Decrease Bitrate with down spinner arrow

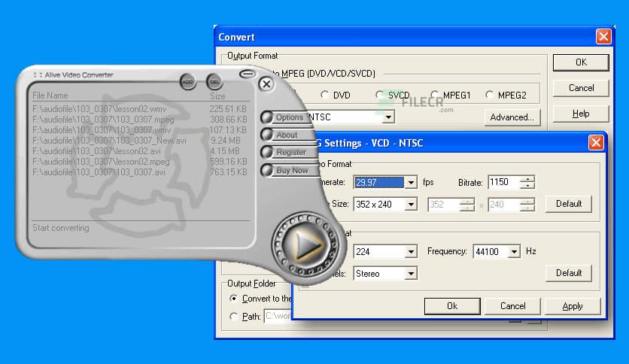point(527,186)
